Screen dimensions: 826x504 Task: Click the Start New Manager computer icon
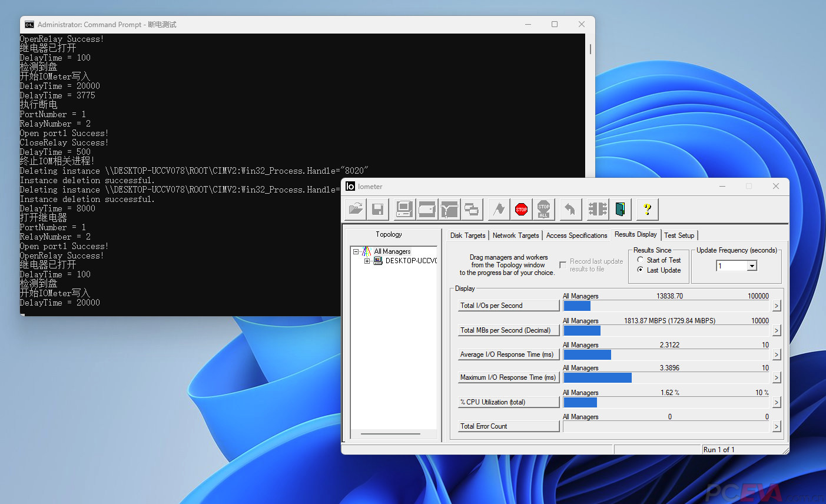(404, 209)
